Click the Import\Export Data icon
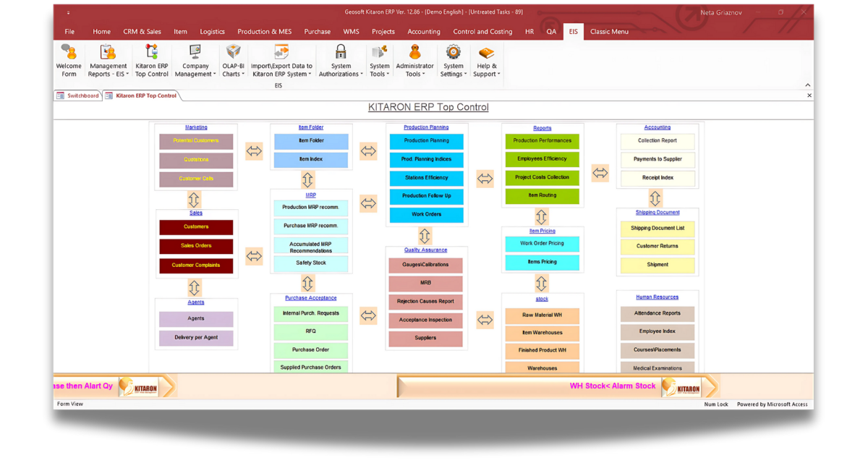The height and width of the screenshot is (463, 868). (x=281, y=53)
